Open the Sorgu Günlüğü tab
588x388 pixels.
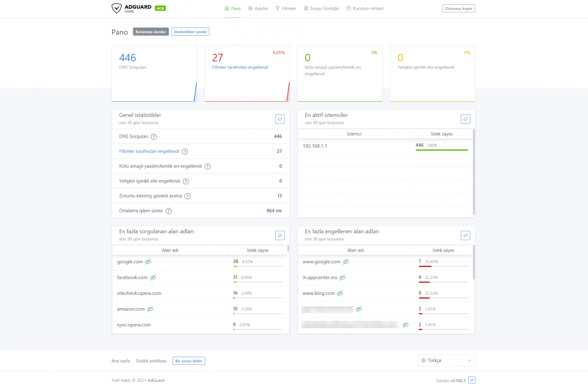321,9
